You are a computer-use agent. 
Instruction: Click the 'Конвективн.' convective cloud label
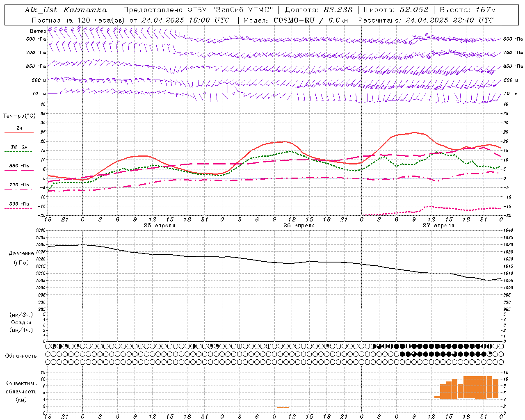[21, 383]
